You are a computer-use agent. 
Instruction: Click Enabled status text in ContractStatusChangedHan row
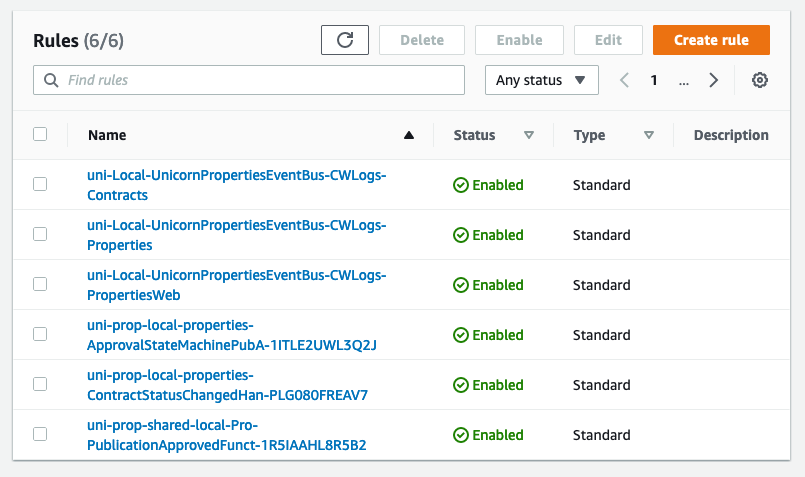point(497,385)
